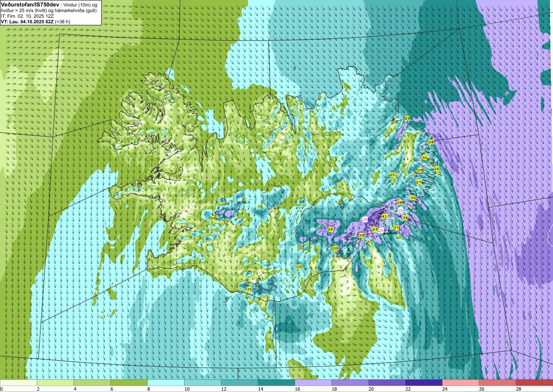
Task: Click the "(+38 h)" forecast offset text
Action: click(63, 21)
